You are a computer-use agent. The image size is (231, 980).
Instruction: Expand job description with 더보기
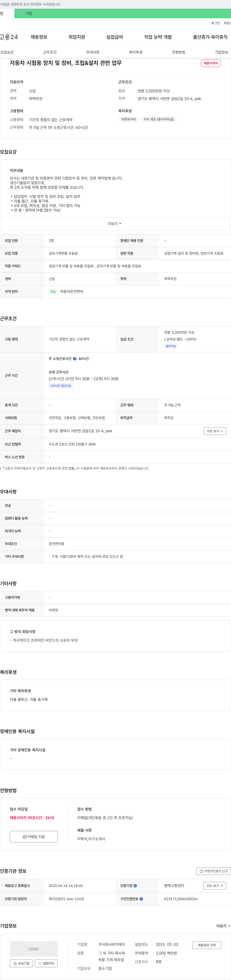(115, 224)
